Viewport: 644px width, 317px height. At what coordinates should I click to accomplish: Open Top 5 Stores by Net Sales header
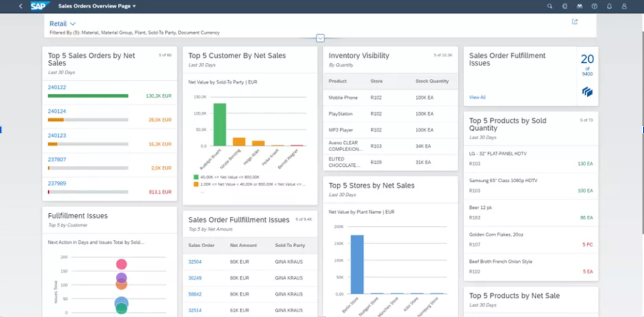390,189
